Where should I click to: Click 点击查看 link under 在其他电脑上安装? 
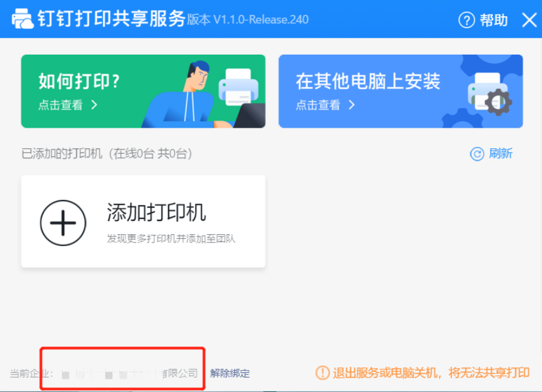pos(318,104)
